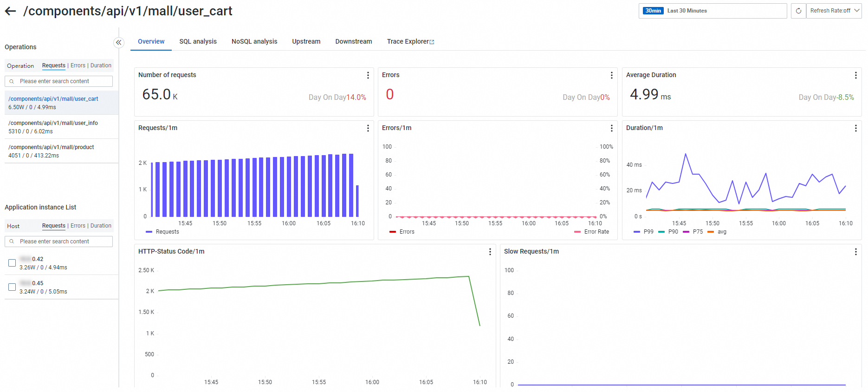The height and width of the screenshot is (392, 868).
Task: Sort operations by Requests
Action: pyautogui.click(x=54, y=65)
